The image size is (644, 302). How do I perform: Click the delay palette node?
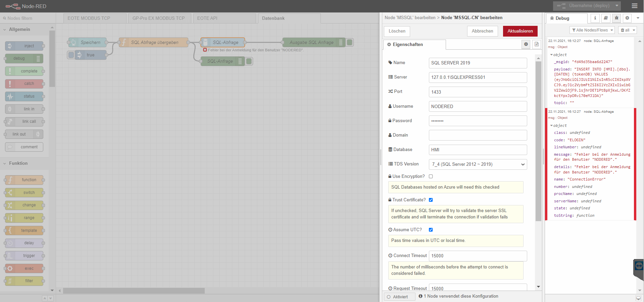tap(24, 243)
